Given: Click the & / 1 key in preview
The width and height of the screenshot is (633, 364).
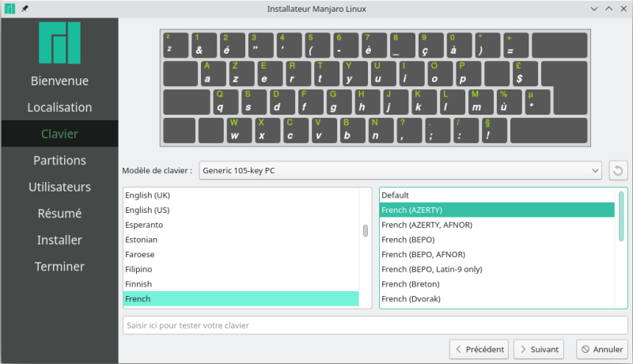Looking at the screenshot, I should tap(204, 45).
